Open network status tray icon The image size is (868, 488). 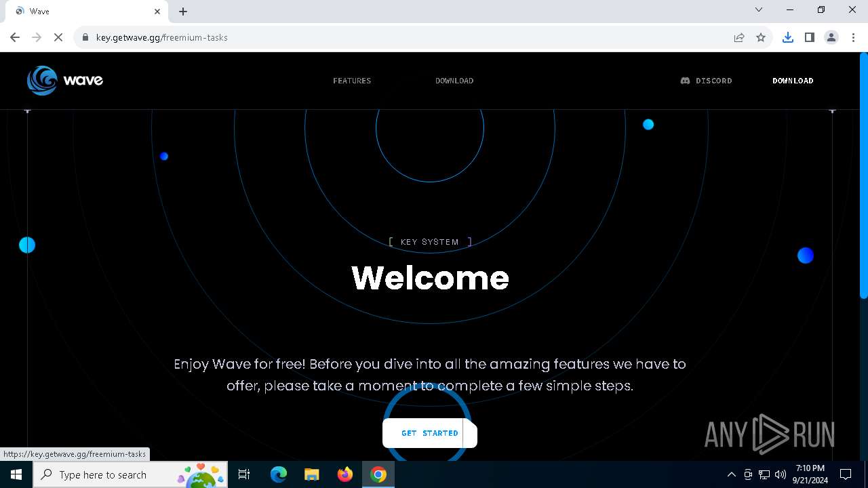pos(764,474)
